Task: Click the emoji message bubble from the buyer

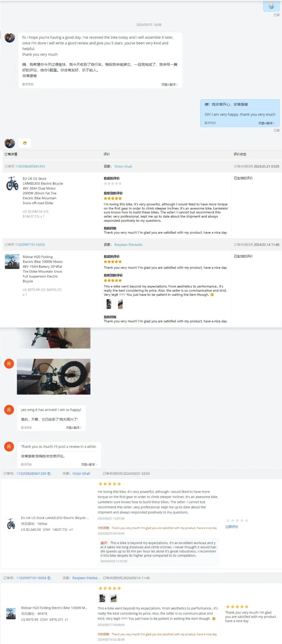Action: click(x=25, y=143)
